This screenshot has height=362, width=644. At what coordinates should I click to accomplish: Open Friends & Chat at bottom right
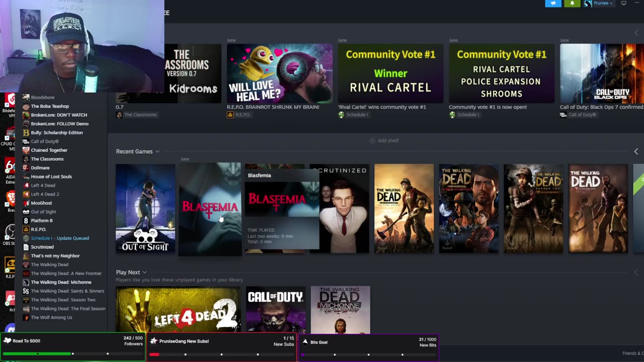(x=633, y=353)
